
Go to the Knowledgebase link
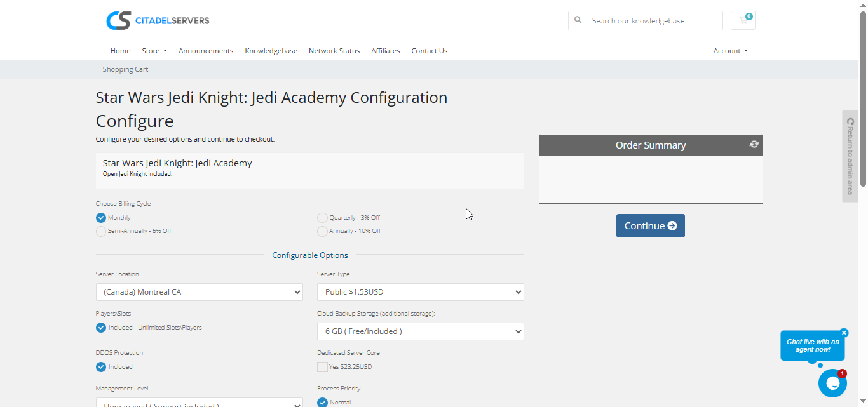(x=271, y=51)
